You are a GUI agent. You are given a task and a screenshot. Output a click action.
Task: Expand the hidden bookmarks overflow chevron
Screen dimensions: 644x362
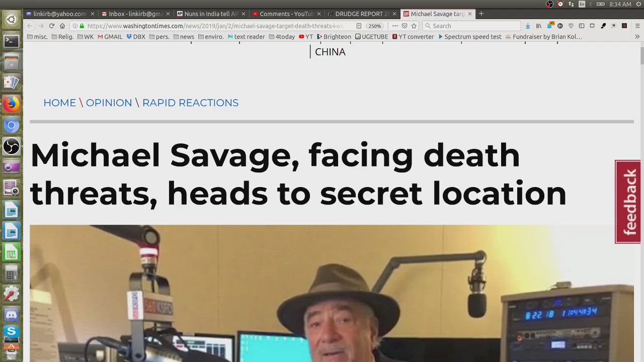coord(637,37)
